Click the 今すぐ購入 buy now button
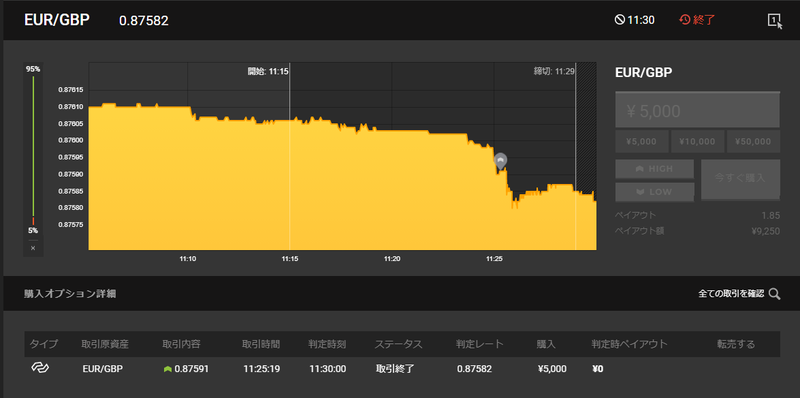This screenshot has height=398, width=800. pos(740,179)
